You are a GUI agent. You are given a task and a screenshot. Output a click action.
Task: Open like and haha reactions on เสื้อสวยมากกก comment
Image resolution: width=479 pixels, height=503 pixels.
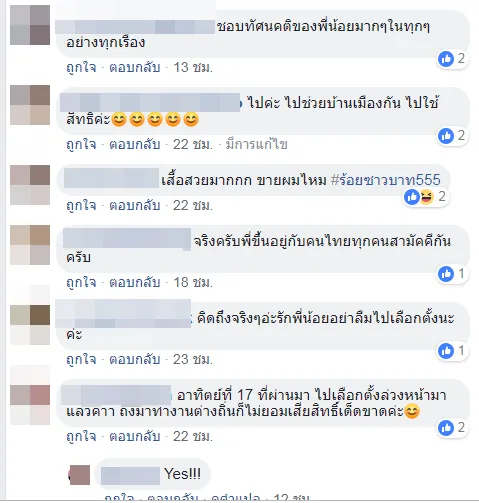[425, 197]
